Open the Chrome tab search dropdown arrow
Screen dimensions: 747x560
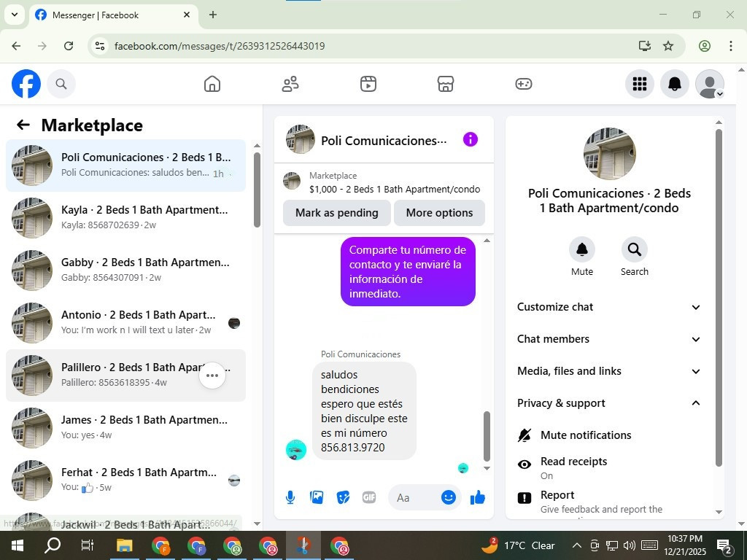coord(15,15)
